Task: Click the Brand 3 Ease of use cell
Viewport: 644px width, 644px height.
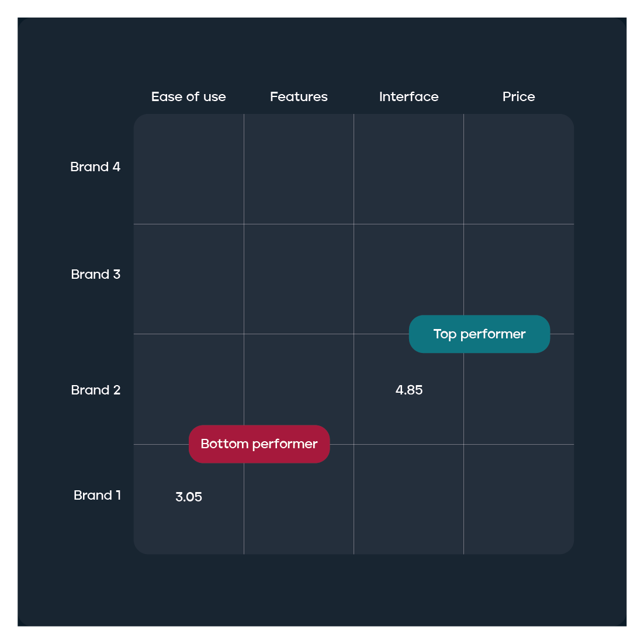Action: (x=189, y=279)
